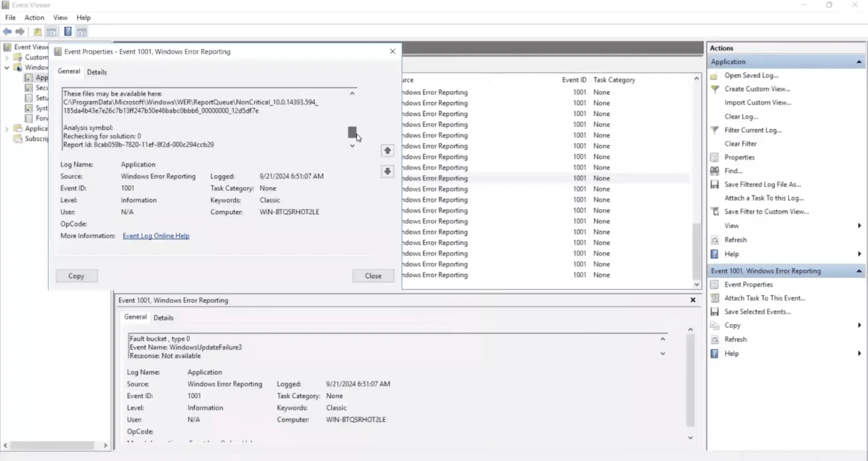Viewport: 868px width, 461px height.
Task: Click Save Filtered Log File floppy icon
Action: [x=714, y=184]
